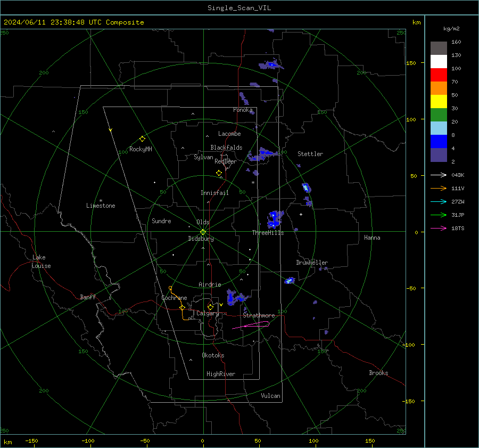Viewport: 479px width, 448px height.
Task: Click the white plus marker west of Hanna
Action: pyautogui.click(x=301, y=214)
